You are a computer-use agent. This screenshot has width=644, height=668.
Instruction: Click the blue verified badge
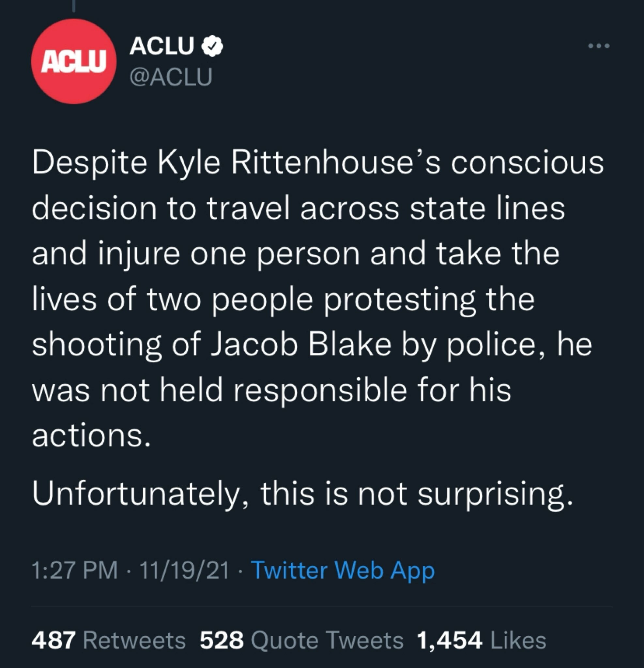(212, 46)
